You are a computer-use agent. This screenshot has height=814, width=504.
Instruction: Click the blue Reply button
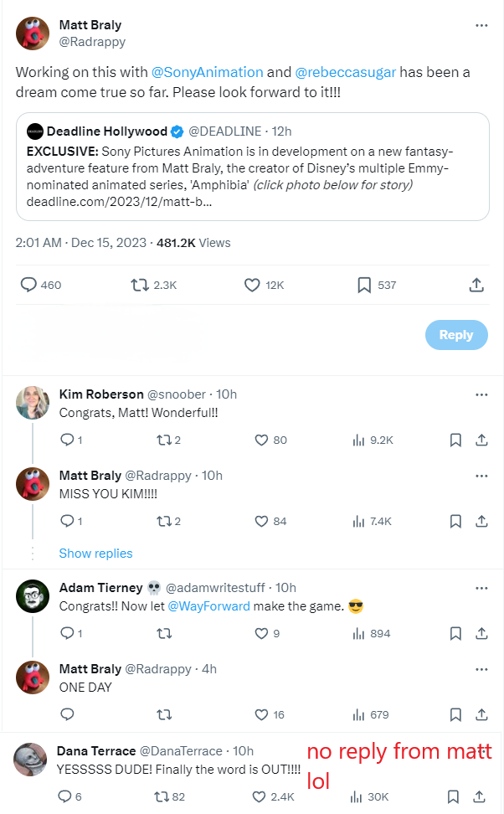point(455,335)
